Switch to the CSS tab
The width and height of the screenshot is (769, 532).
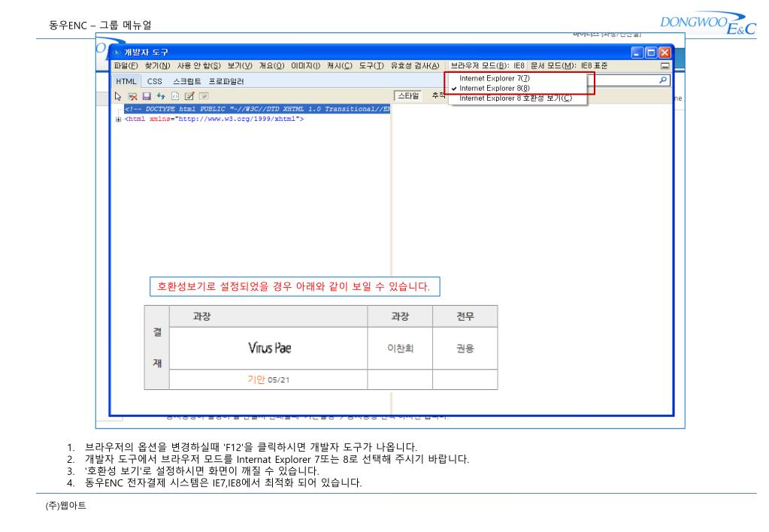[x=155, y=81]
